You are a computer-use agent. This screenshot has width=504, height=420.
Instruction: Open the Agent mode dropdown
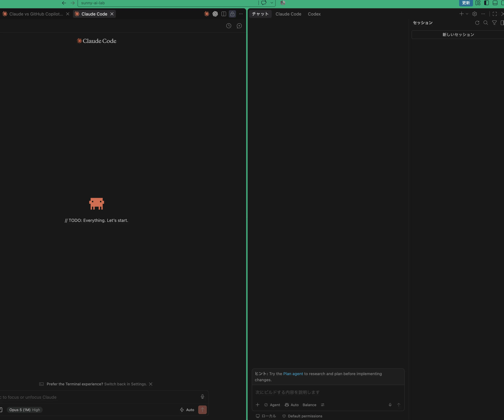272,405
